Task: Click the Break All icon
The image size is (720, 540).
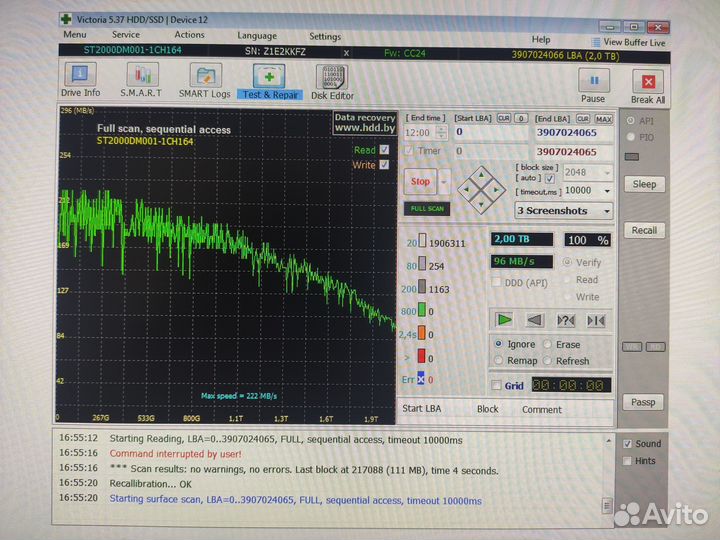Action: pos(648,87)
